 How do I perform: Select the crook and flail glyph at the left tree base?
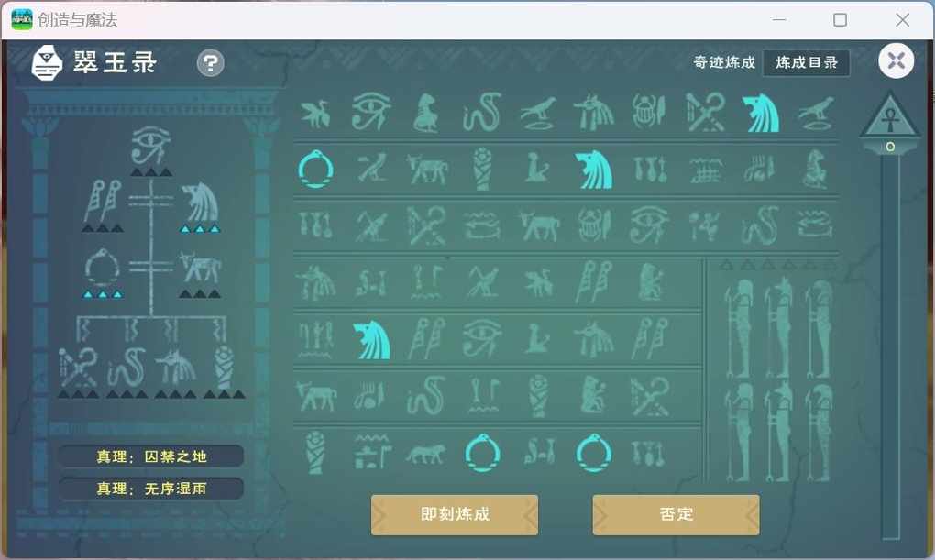(x=78, y=367)
